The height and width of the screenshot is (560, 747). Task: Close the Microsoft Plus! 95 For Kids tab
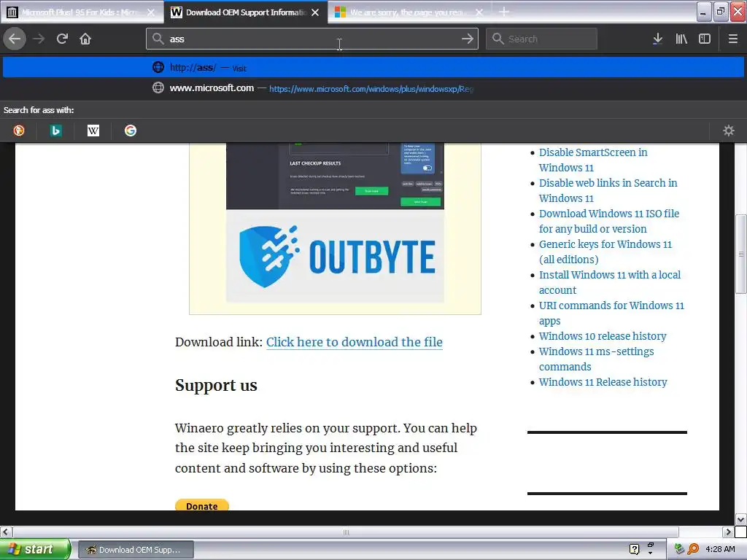pos(150,12)
